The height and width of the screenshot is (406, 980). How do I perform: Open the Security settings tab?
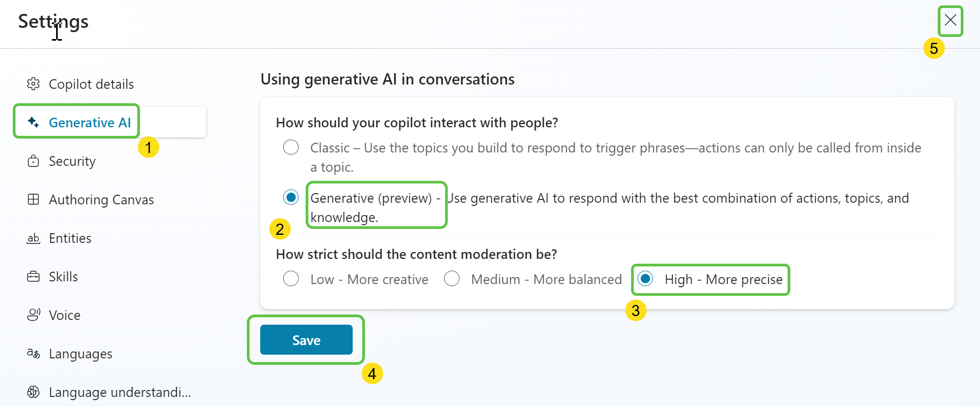pos(72,161)
